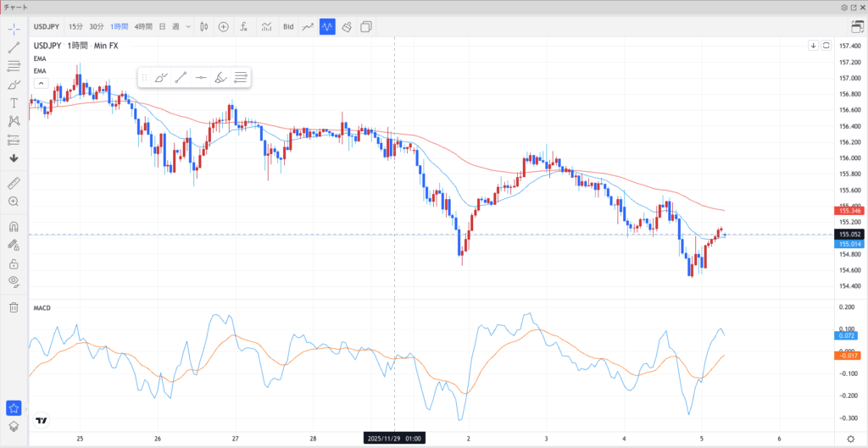Select the crosshair cursor tool
The image size is (868, 448).
[x=14, y=28]
